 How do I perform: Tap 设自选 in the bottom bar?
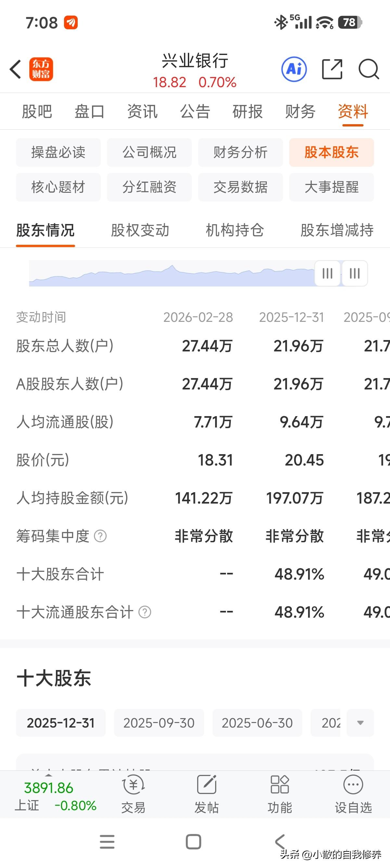[353, 794]
